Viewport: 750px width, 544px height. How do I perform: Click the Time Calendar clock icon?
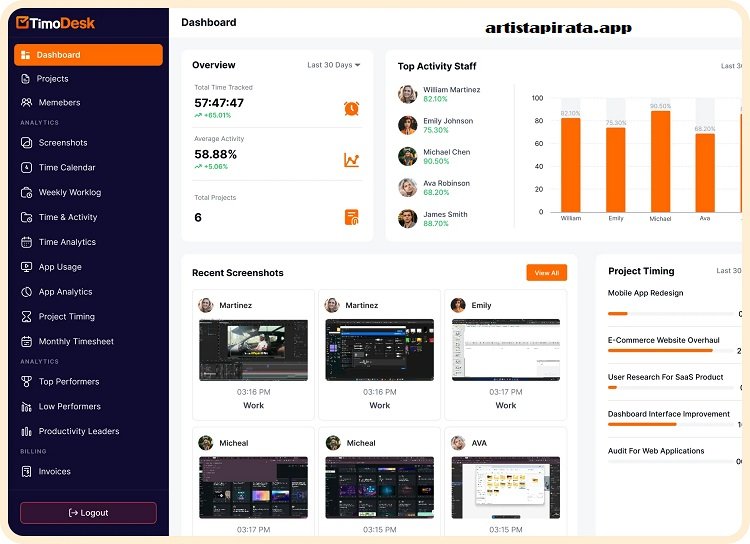click(x=26, y=167)
